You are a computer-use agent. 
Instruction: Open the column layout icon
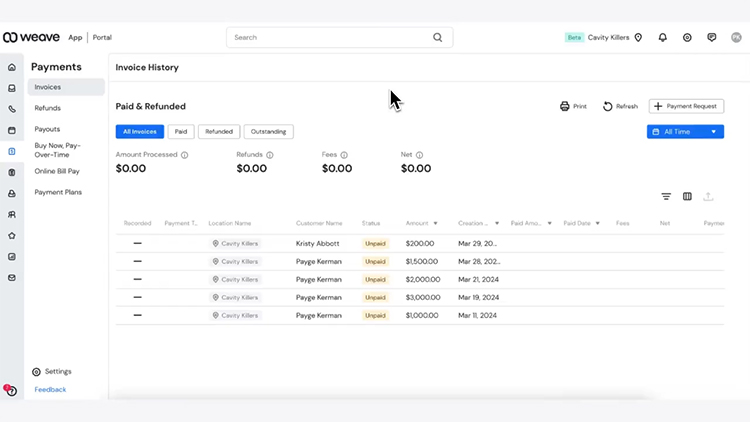[687, 197]
